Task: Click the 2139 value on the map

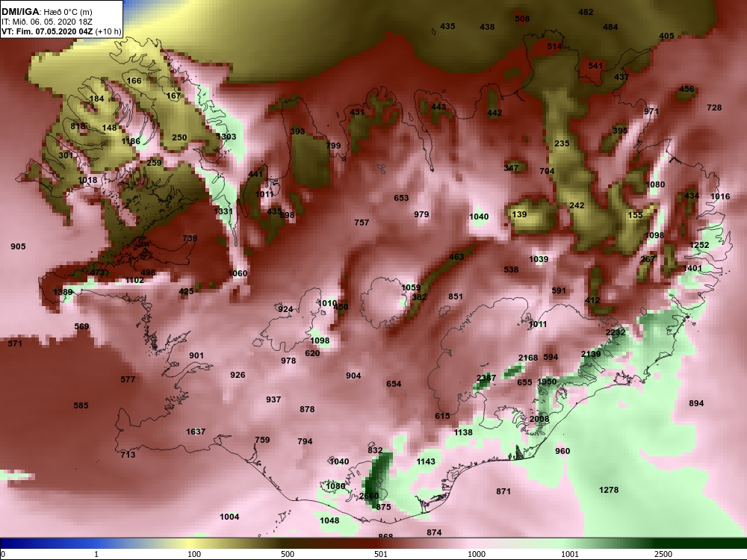Action: tap(591, 354)
